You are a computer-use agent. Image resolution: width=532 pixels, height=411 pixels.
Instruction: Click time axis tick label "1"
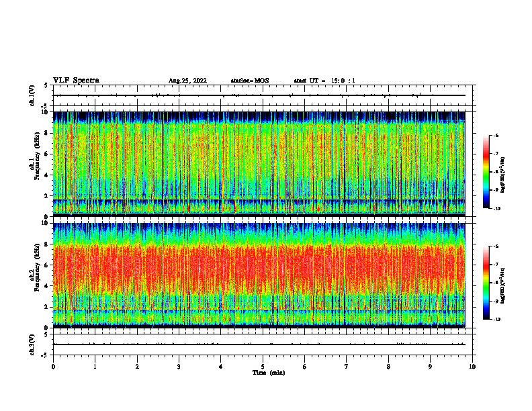[95, 367]
